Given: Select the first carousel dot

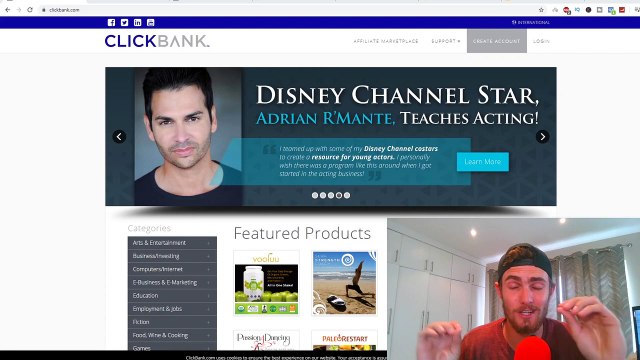Looking at the screenshot, I should (x=315, y=195).
